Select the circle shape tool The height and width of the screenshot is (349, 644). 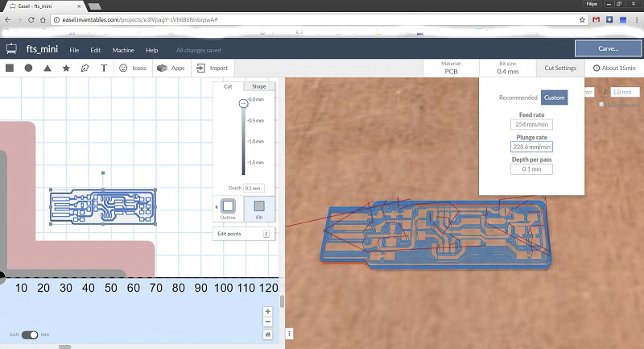(x=28, y=68)
